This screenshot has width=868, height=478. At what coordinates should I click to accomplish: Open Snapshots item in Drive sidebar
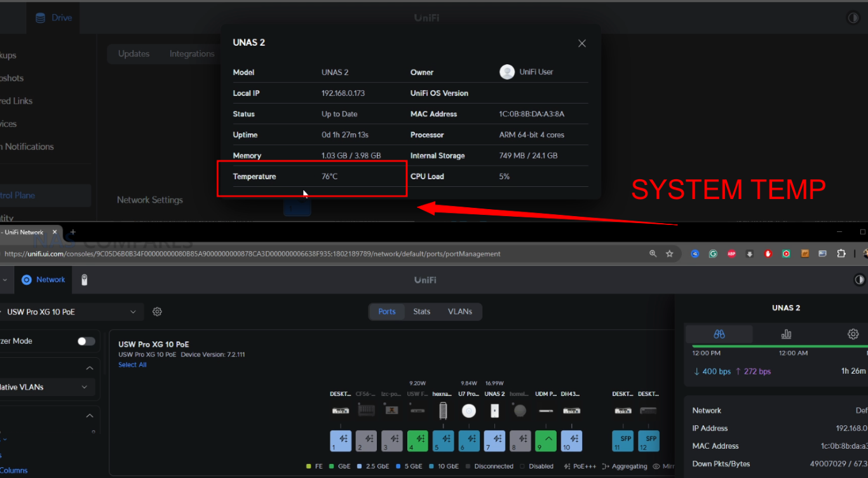11,78
